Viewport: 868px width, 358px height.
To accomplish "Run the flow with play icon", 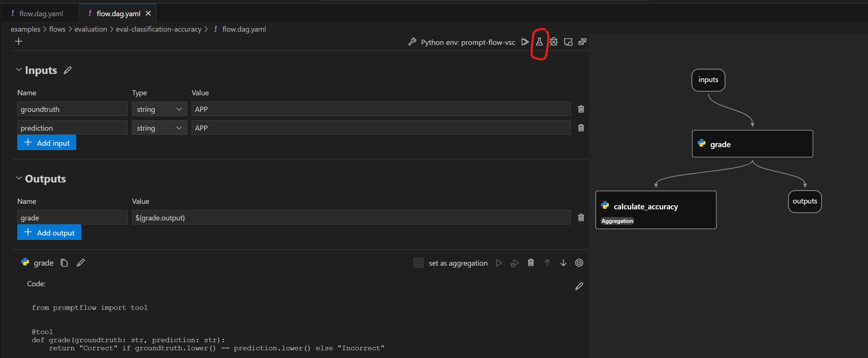I will click(525, 42).
